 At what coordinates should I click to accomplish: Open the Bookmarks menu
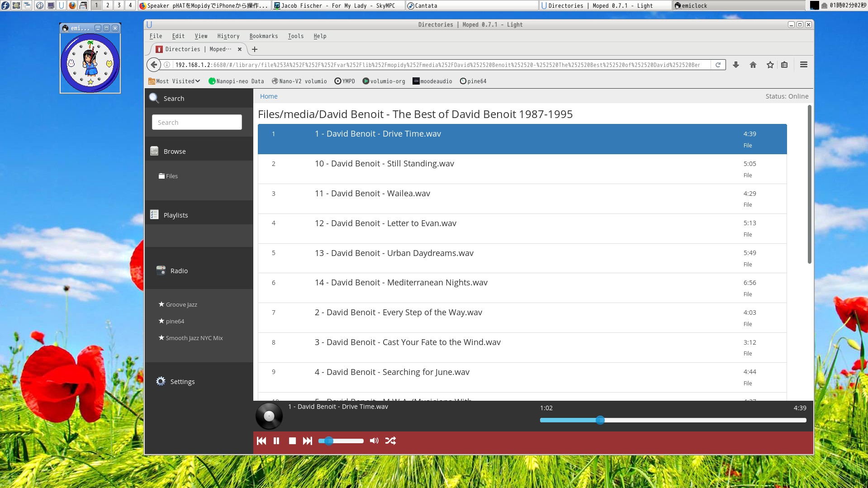263,36
